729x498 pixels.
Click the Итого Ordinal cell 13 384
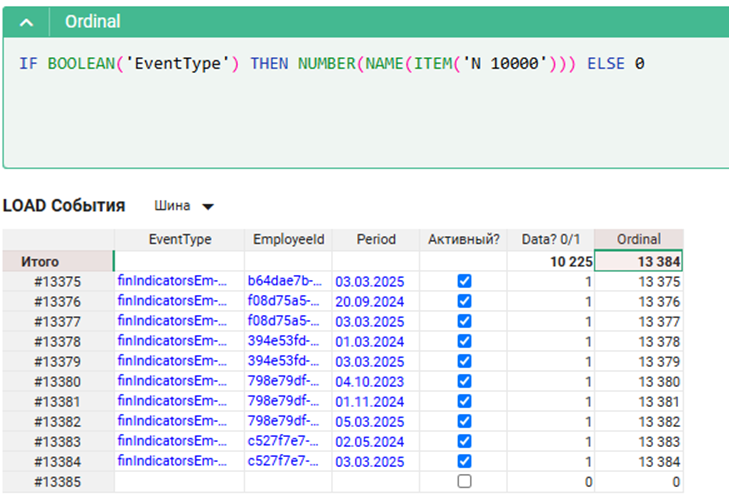point(639,261)
